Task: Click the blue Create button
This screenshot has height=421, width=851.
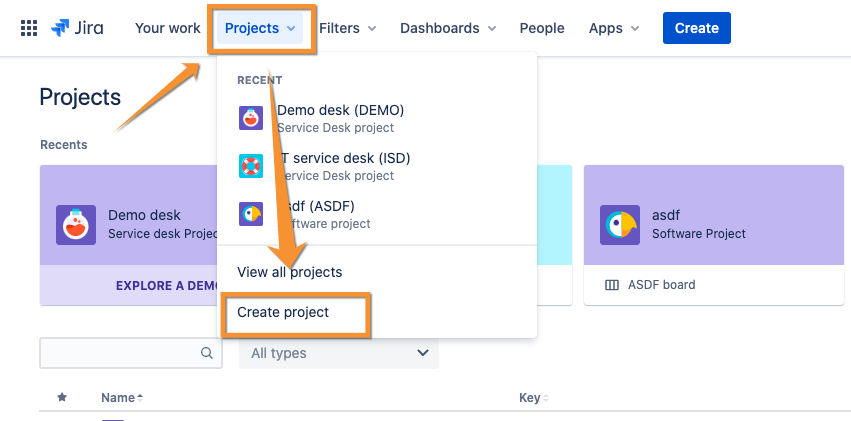Action: click(x=696, y=28)
